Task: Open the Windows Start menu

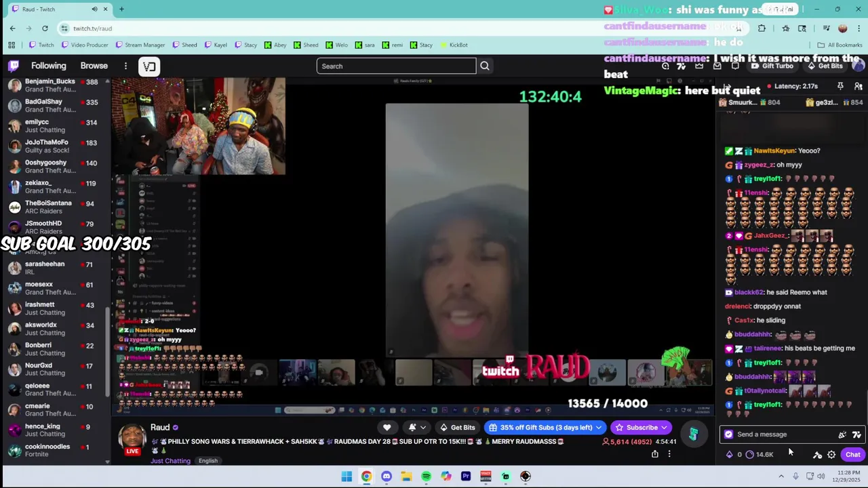Action: pos(347,476)
